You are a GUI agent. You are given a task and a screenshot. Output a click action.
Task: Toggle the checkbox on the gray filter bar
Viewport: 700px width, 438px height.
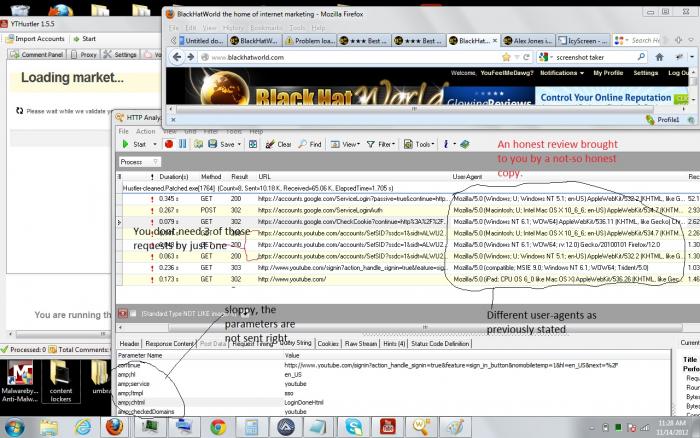[x=133, y=313]
